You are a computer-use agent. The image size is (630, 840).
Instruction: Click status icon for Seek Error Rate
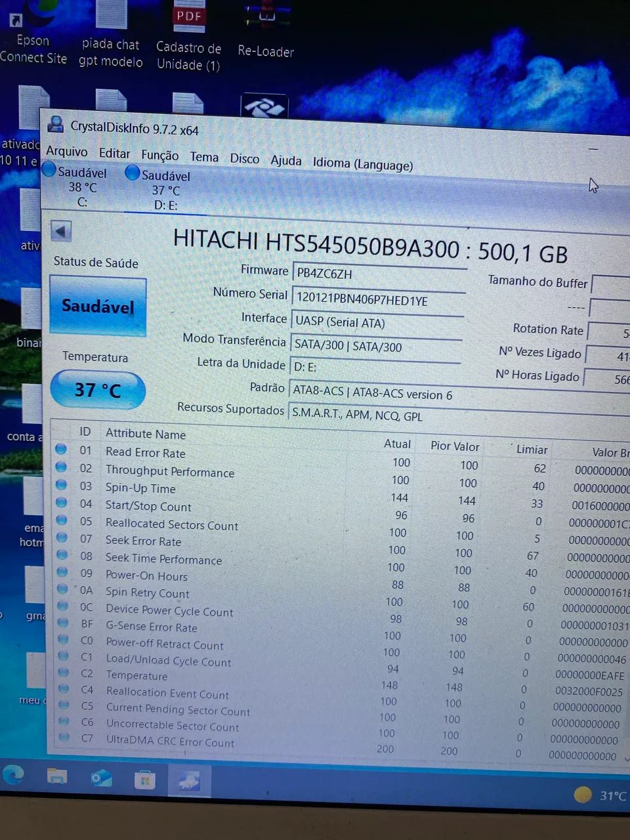[62, 537]
